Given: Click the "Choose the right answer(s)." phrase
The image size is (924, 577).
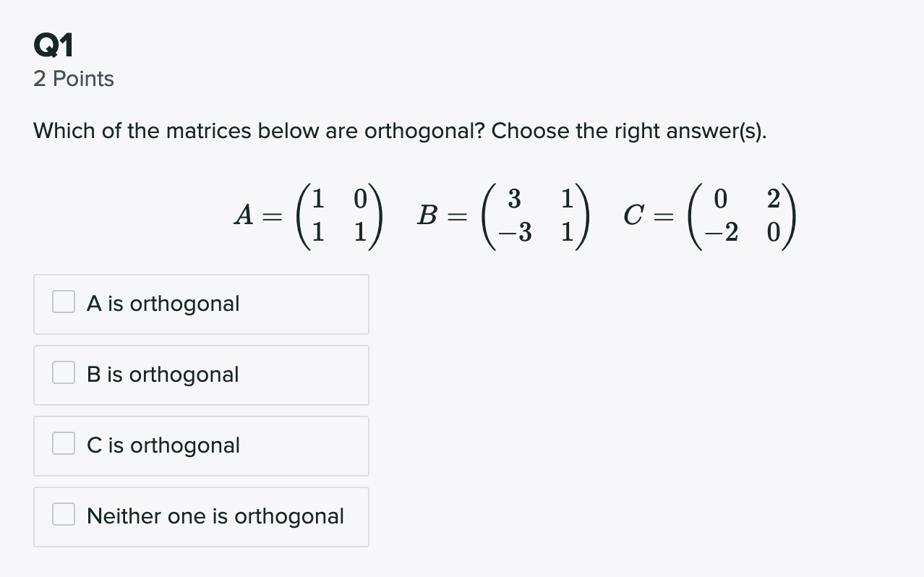Looking at the screenshot, I should [x=629, y=132].
